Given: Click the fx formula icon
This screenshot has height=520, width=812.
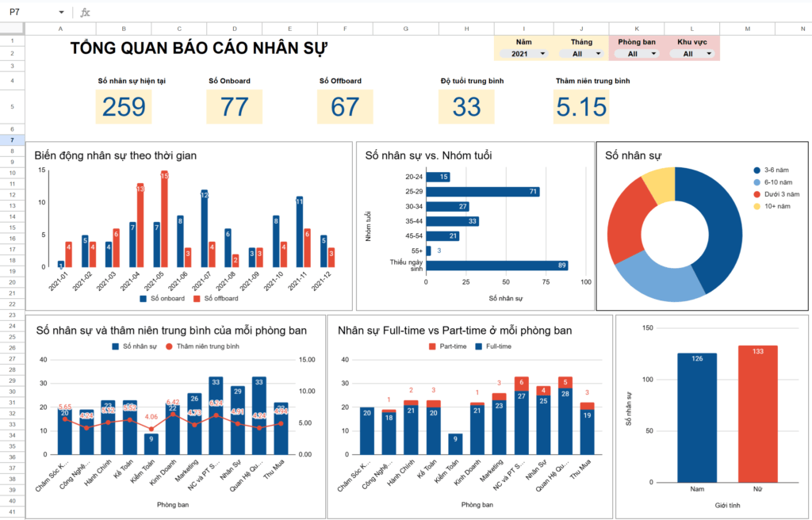Looking at the screenshot, I should pyautogui.click(x=85, y=12).
